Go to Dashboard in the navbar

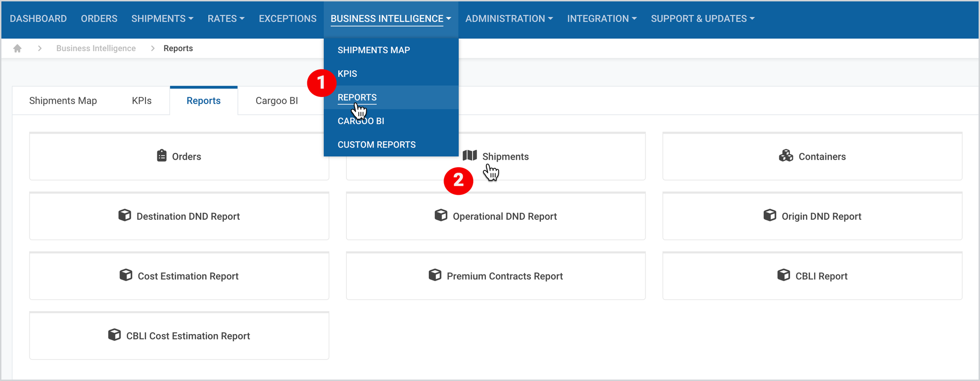[x=38, y=19]
